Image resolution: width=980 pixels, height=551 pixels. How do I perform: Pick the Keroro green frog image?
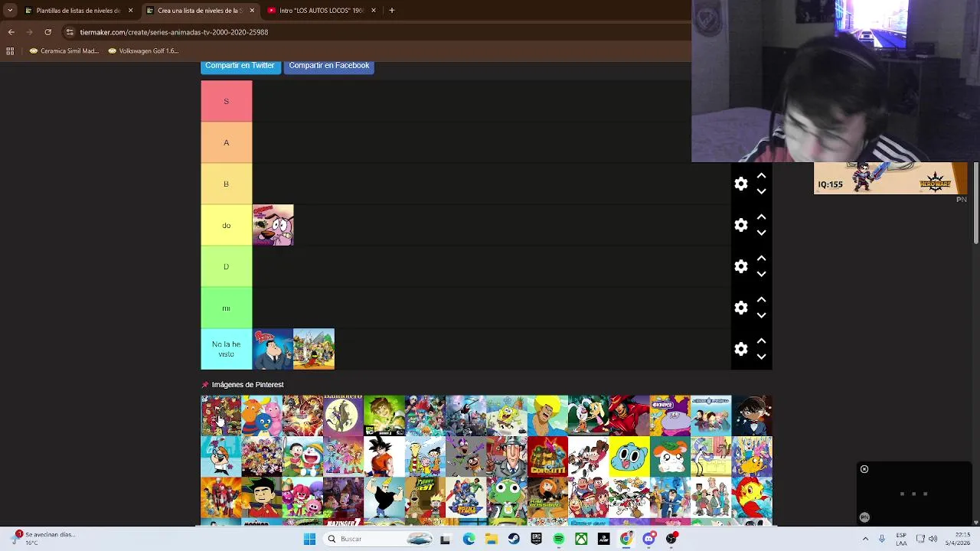pyautogui.click(x=507, y=498)
